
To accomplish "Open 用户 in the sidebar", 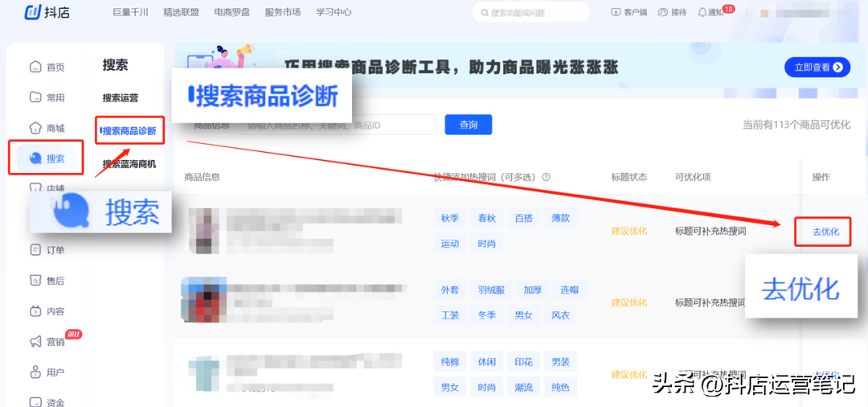I will click(47, 372).
